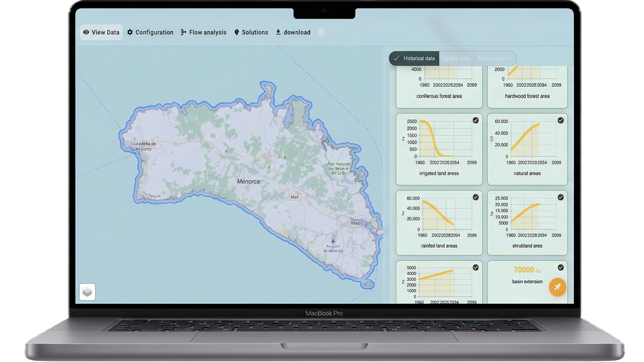This screenshot has height=362, width=644.
Task: Click the branch icon beside Flow analysis
Action: [183, 32]
